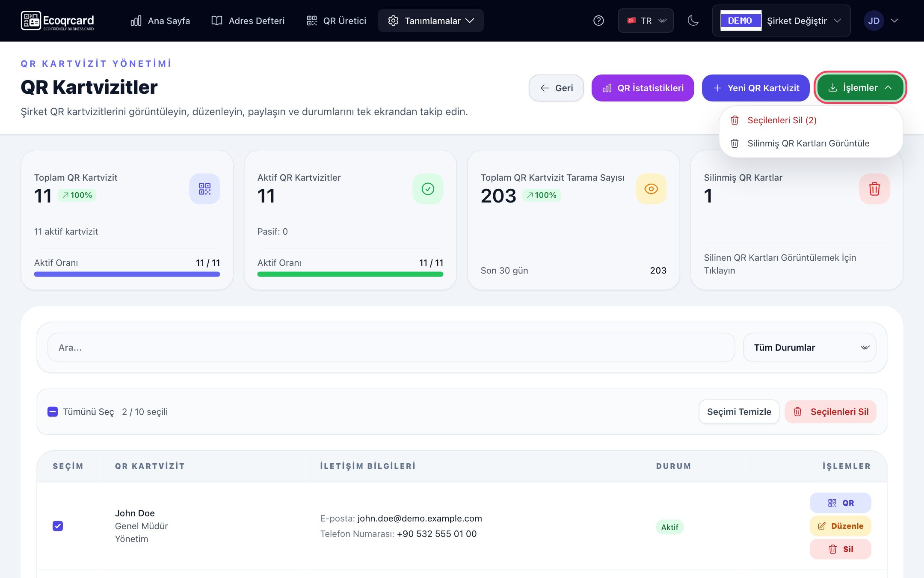Expand the Tanımlamalar menu
Image resolution: width=924 pixels, height=578 pixels.
click(x=431, y=21)
